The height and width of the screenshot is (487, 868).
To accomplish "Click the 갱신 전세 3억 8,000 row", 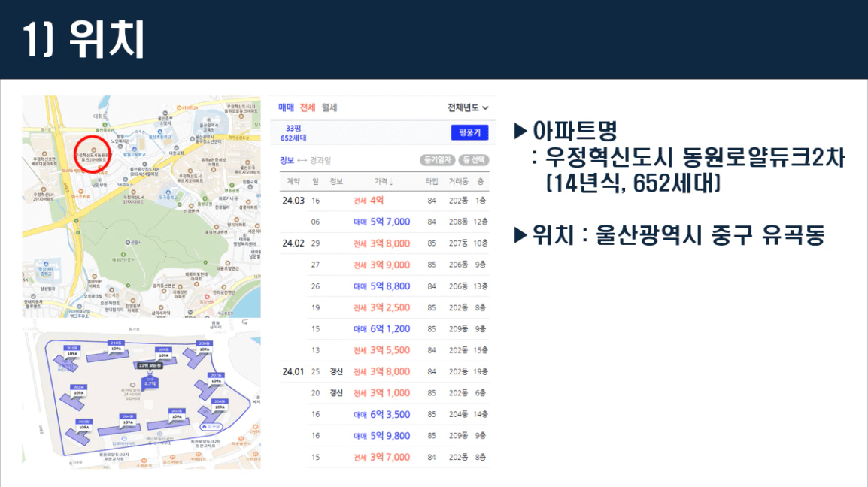I will coord(384,372).
